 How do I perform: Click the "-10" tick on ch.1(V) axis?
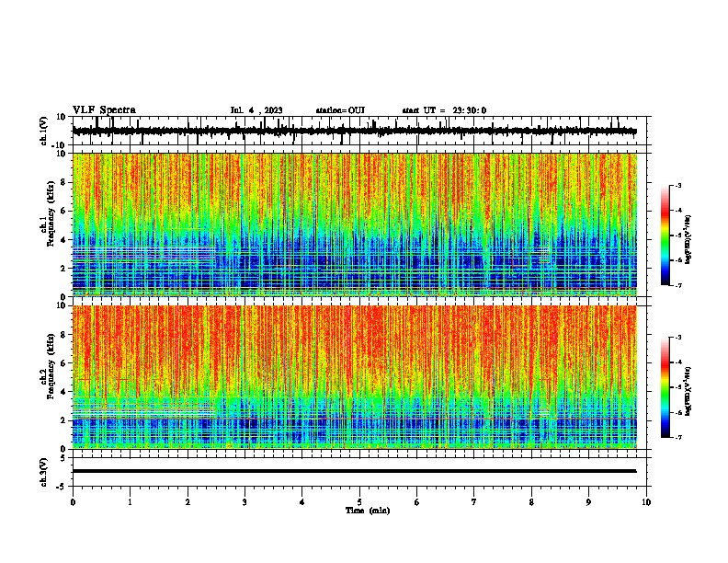click(60, 145)
